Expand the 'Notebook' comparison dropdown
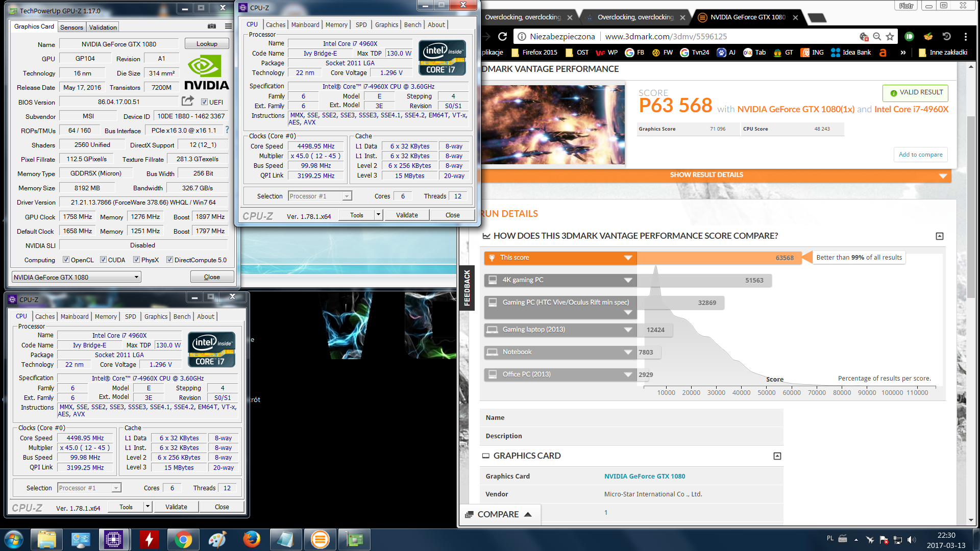 628,352
